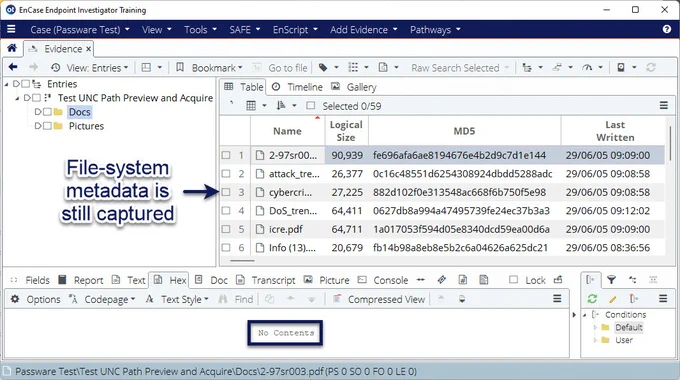Select the User conditions folder
This screenshot has height=380, width=680.
coord(624,340)
